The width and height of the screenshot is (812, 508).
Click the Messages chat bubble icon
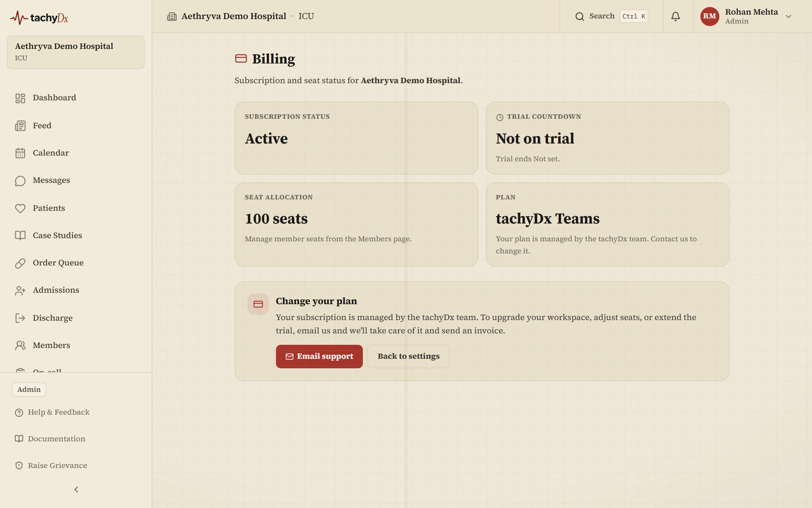tap(20, 180)
